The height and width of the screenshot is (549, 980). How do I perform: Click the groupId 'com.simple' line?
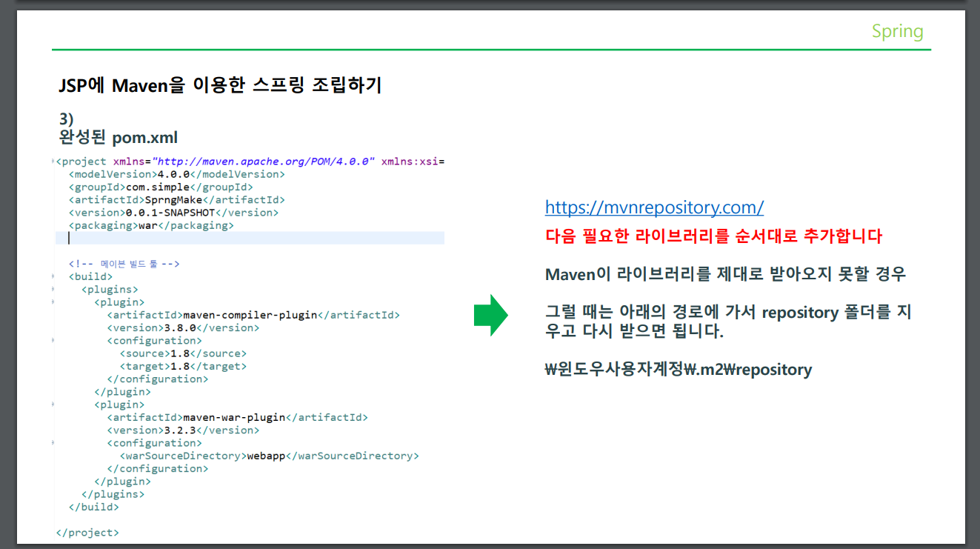161,187
